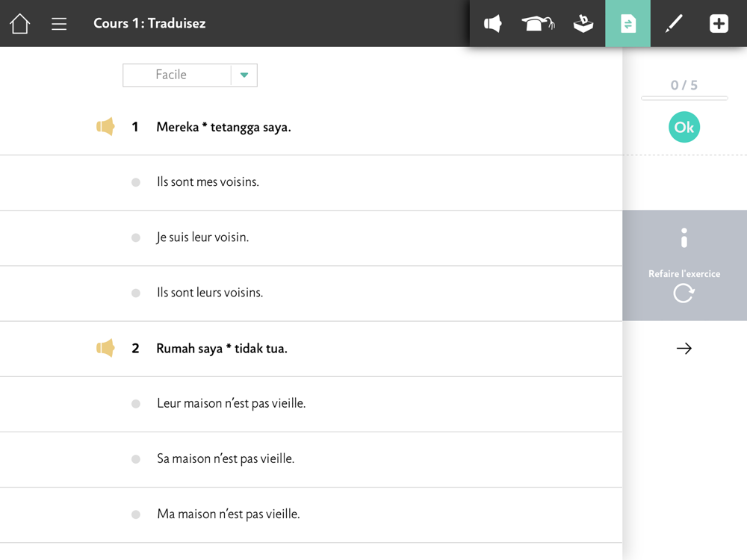Go to next page with arrow

[684, 349]
